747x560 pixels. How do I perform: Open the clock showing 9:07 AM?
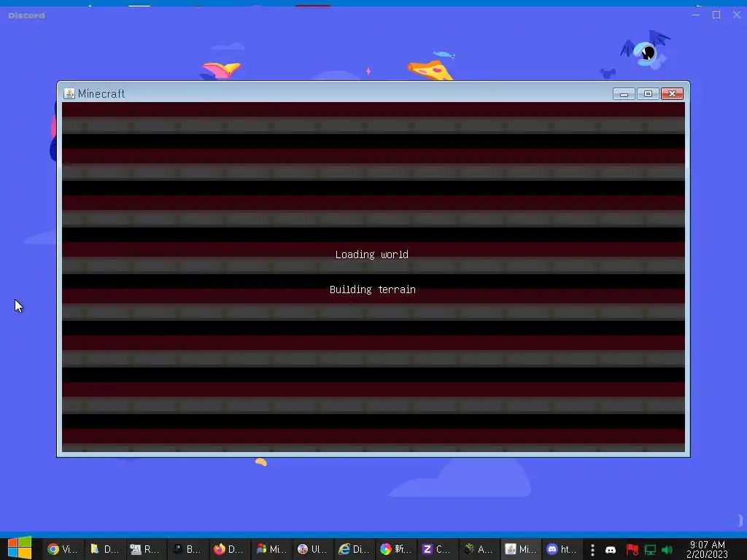point(707,549)
